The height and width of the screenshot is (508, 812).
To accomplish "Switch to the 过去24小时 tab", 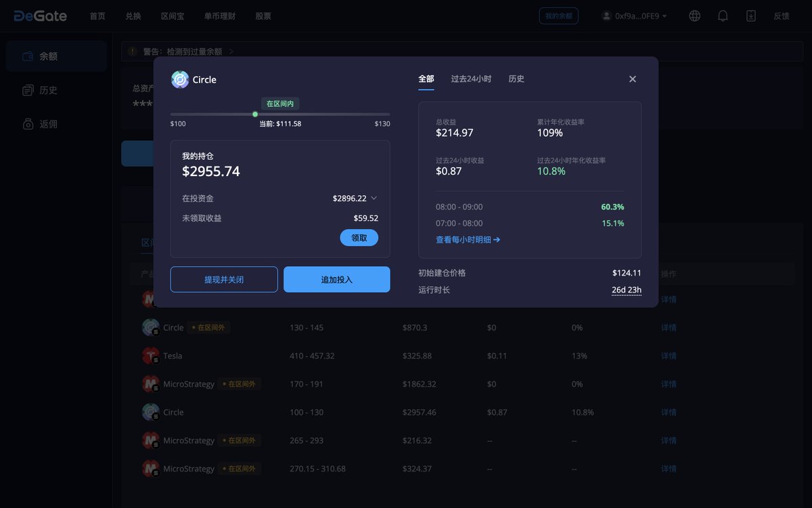I will point(472,79).
